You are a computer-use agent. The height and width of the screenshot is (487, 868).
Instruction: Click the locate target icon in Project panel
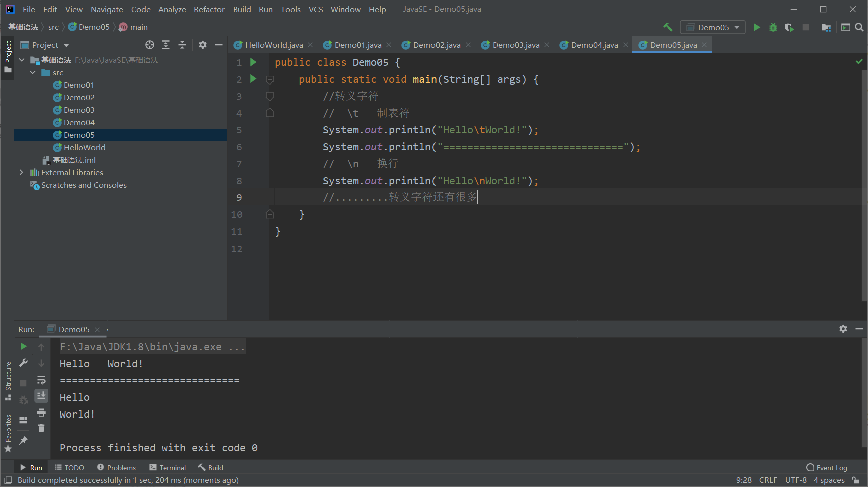coord(149,45)
